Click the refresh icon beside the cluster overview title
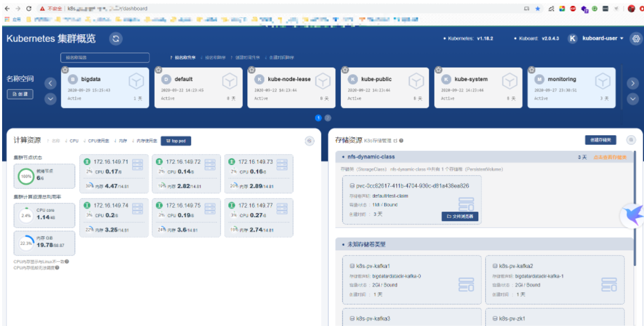Viewport: 644px width, 326px height. pyautogui.click(x=116, y=39)
